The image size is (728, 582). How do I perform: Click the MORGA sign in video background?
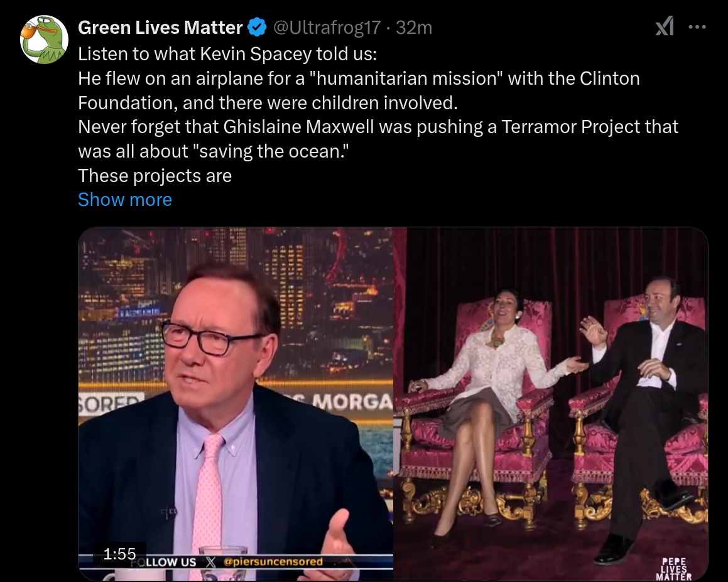(352, 402)
